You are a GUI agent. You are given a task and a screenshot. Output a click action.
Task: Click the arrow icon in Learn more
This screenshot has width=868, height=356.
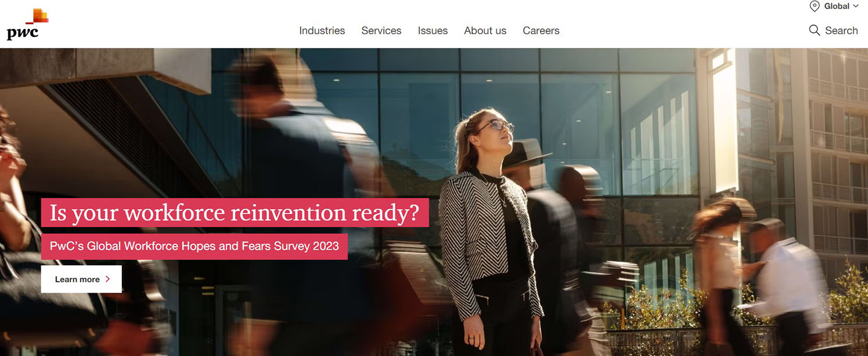pyautogui.click(x=107, y=279)
